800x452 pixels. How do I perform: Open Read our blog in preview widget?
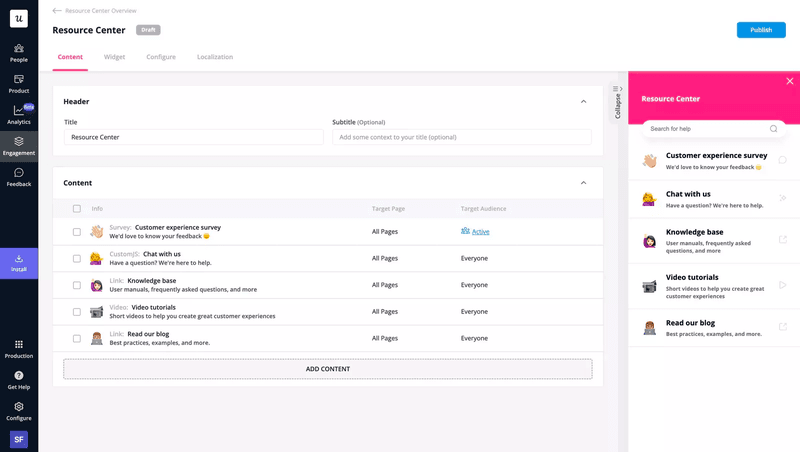(x=714, y=328)
